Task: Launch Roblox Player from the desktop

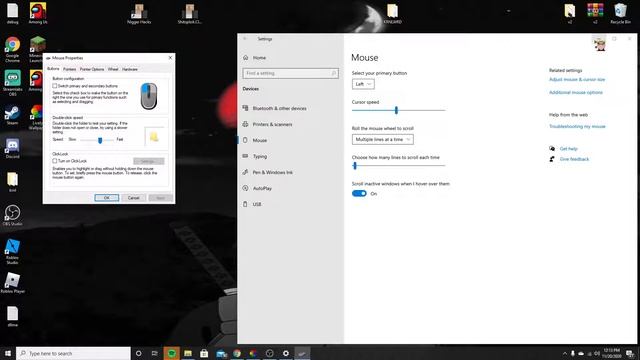Action: pos(12,283)
